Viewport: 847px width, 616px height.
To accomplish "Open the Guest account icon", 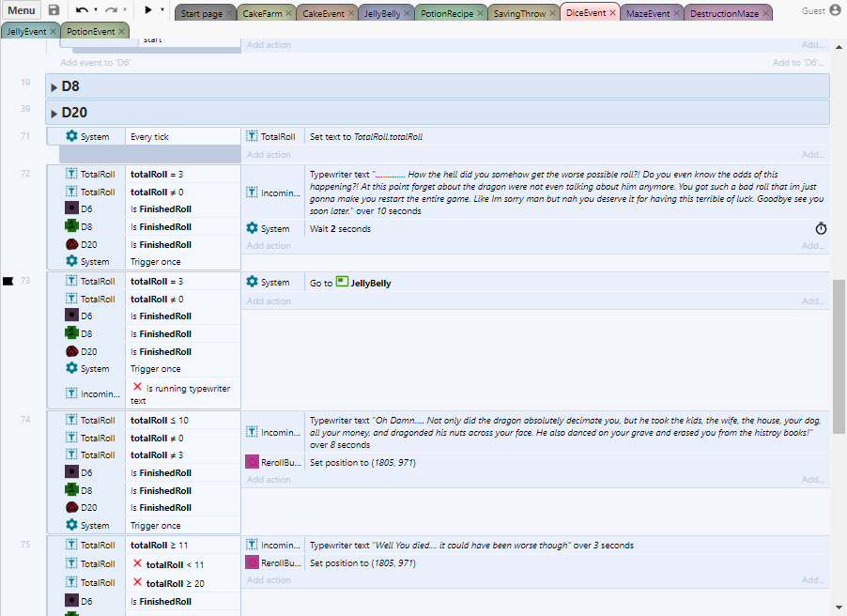I will [x=835, y=10].
